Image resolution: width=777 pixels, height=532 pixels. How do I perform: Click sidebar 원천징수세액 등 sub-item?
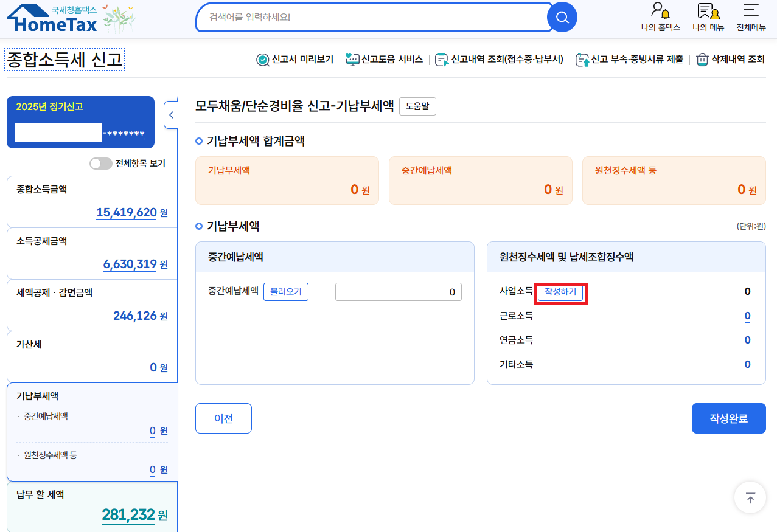coord(50,455)
